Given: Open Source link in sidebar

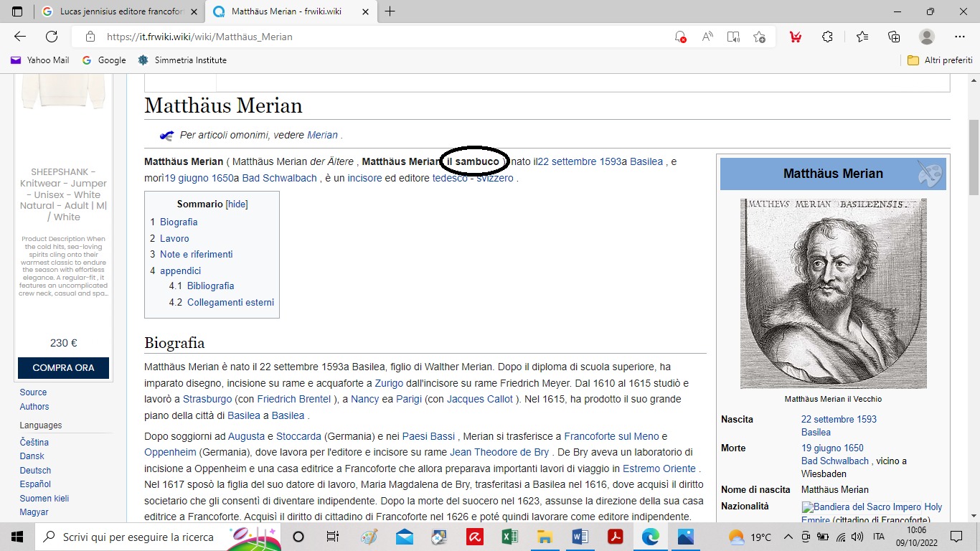Looking at the screenshot, I should [33, 392].
